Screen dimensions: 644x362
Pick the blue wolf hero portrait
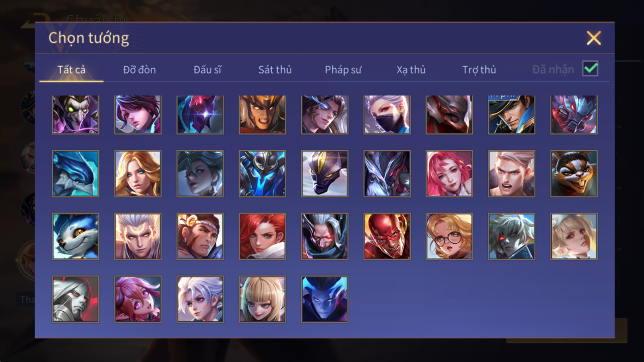point(75,236)
